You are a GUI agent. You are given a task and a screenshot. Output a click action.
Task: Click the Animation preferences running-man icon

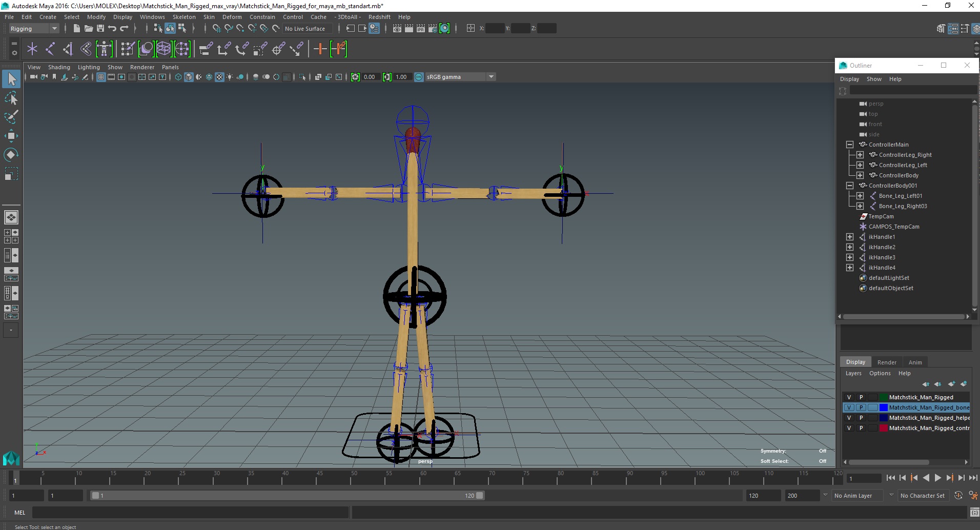click(973, 496)
